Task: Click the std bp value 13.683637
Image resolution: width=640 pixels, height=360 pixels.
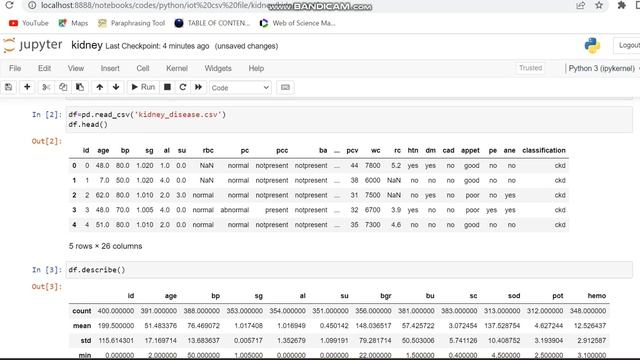Action: pos(203,340)
